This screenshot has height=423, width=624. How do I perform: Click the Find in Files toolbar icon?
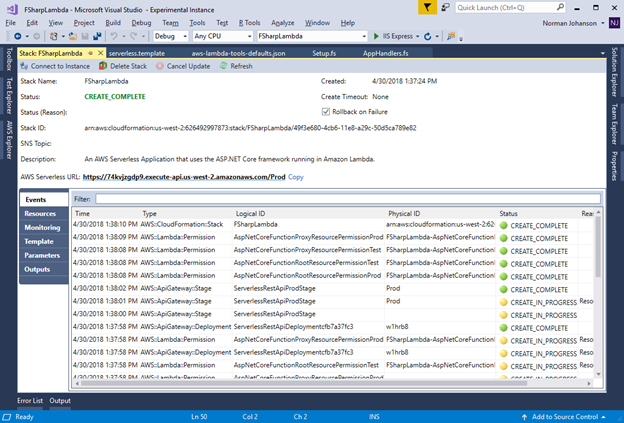(x=451, y=36)
